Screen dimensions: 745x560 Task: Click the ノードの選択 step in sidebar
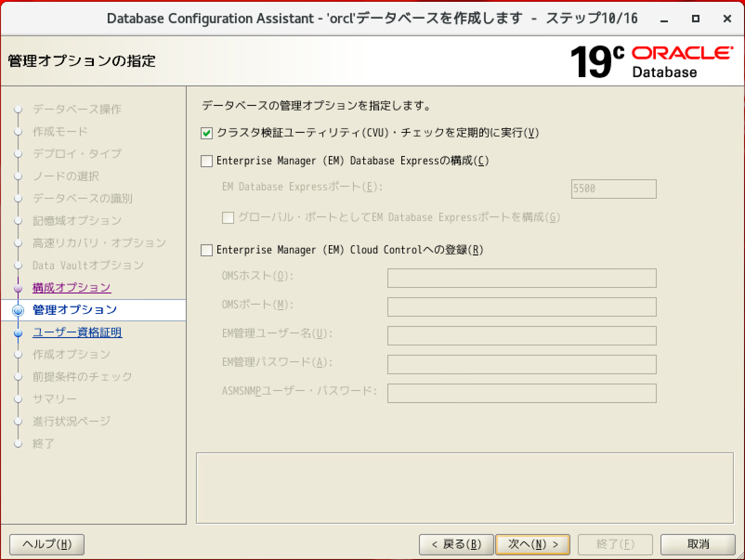(65, 176)
